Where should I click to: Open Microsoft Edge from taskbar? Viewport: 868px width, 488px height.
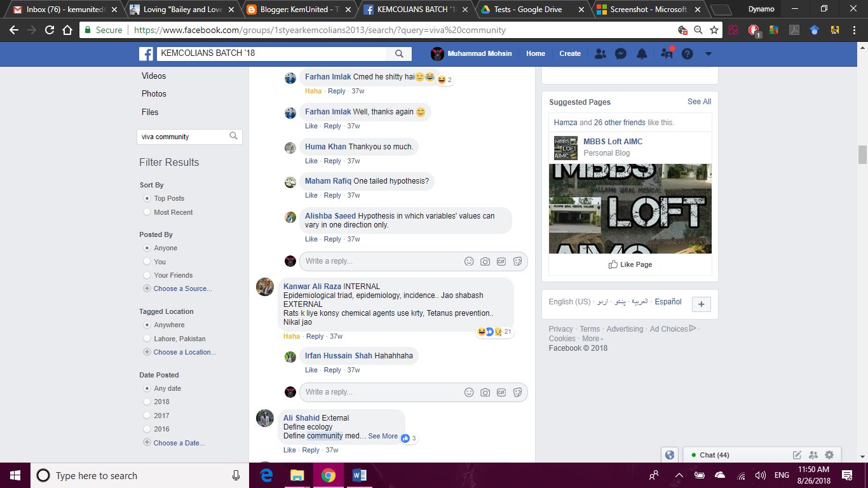coord(266,475)
